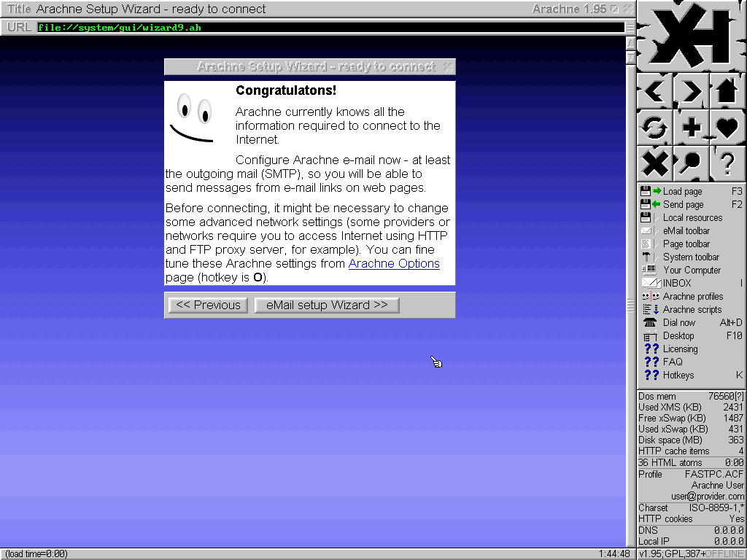Show the System toolbar entry
This screenshot has width=747, height=560.
[x=692, y=257]
